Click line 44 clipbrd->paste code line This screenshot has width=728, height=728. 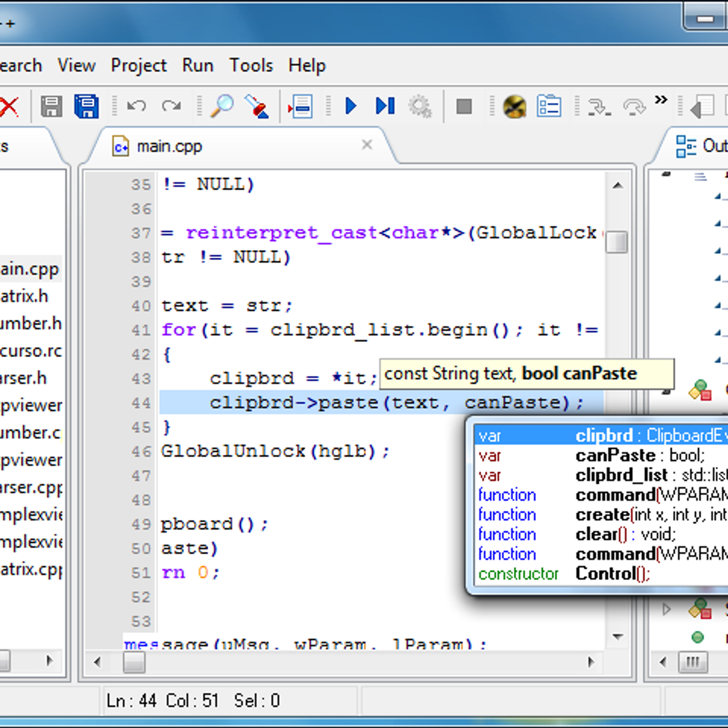click(x=381, y=403)
